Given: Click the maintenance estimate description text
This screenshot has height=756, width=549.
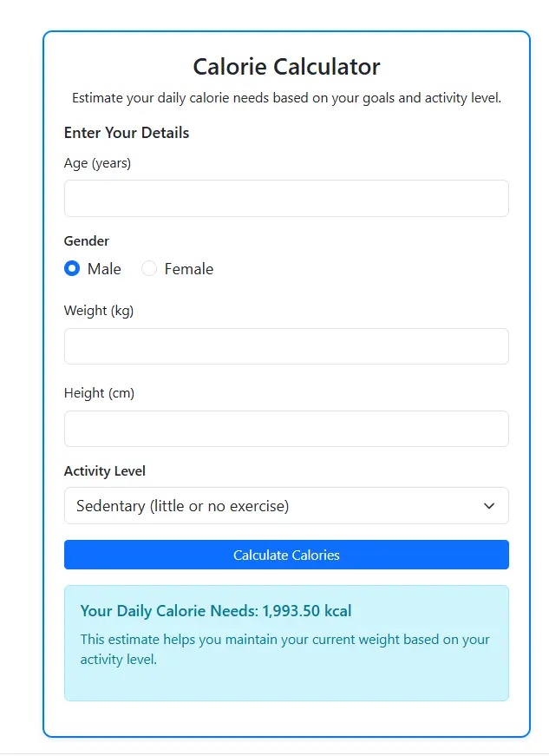Looking at the screenshot, I should pyautogui.click(x=282, y=648).
